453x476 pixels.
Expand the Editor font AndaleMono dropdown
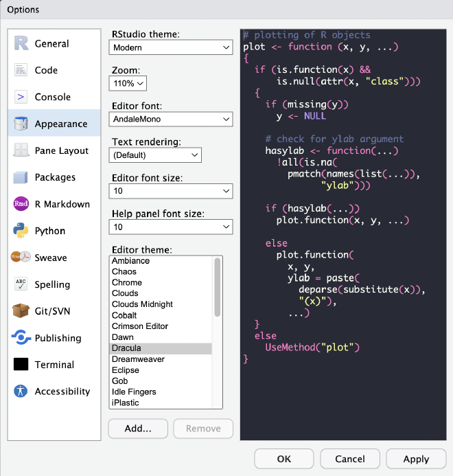point(170,120)
